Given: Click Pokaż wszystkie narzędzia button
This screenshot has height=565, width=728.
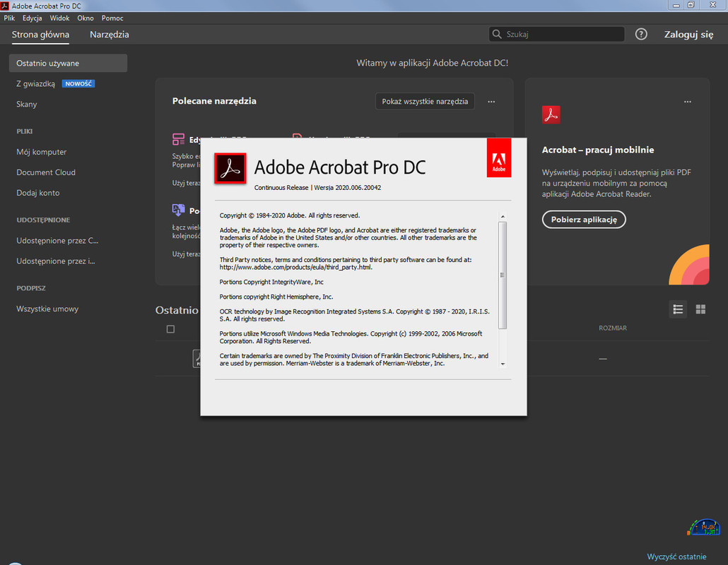Looking at the screenshot, I should (x=425, y=101).
